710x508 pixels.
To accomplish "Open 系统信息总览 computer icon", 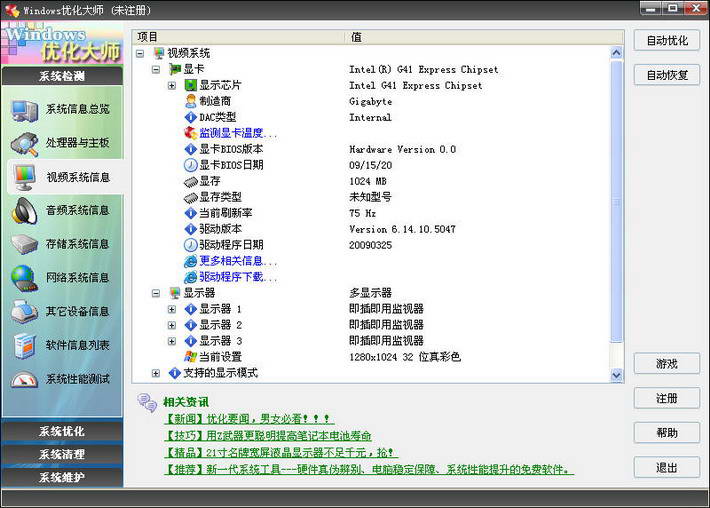I will click(24, 110).
